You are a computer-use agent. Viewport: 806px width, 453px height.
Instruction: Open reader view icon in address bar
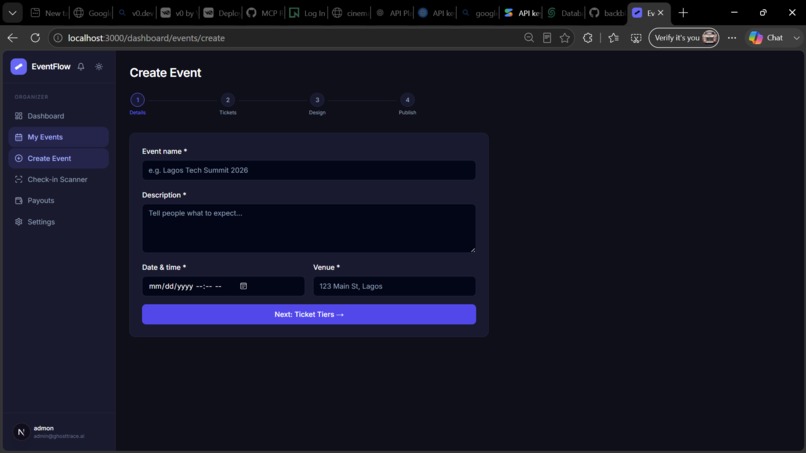click(x=547, y=38)
